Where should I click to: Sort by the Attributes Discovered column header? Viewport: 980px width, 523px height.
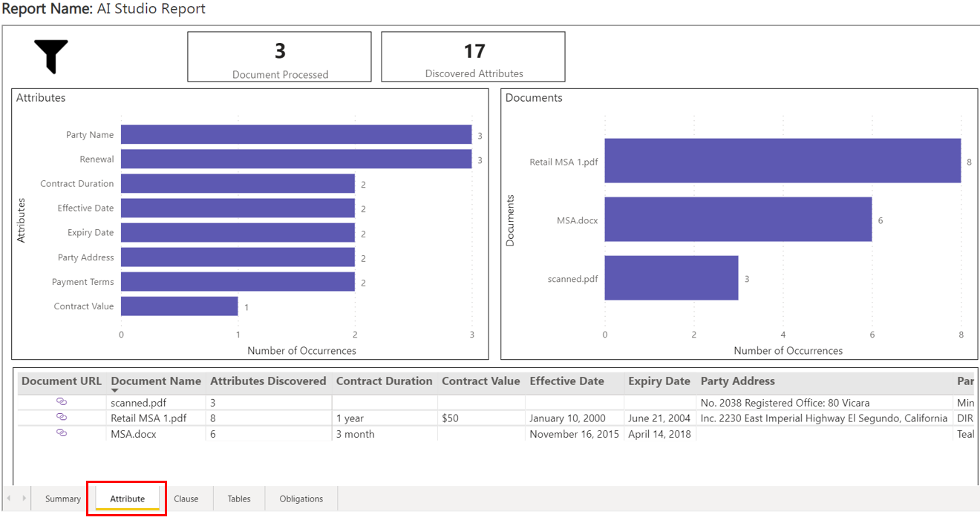(x=268, y=381)
